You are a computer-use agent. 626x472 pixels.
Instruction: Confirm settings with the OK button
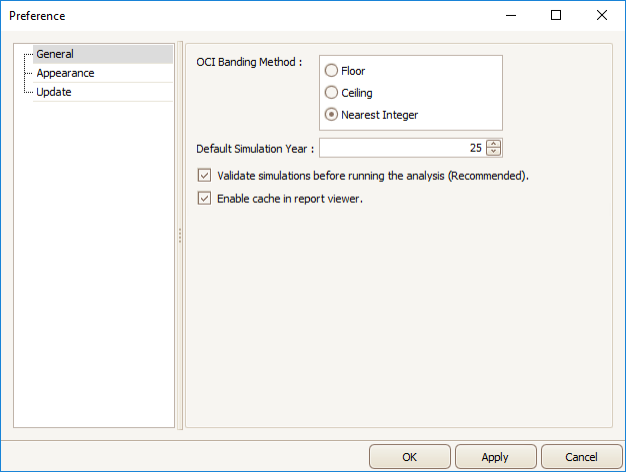coord(410,456)
